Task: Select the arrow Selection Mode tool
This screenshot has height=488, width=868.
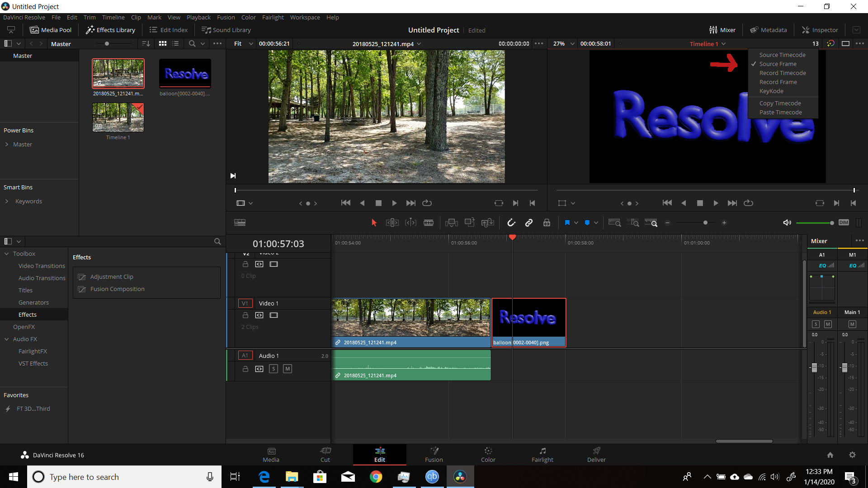Action: click(x=374, y=223)
